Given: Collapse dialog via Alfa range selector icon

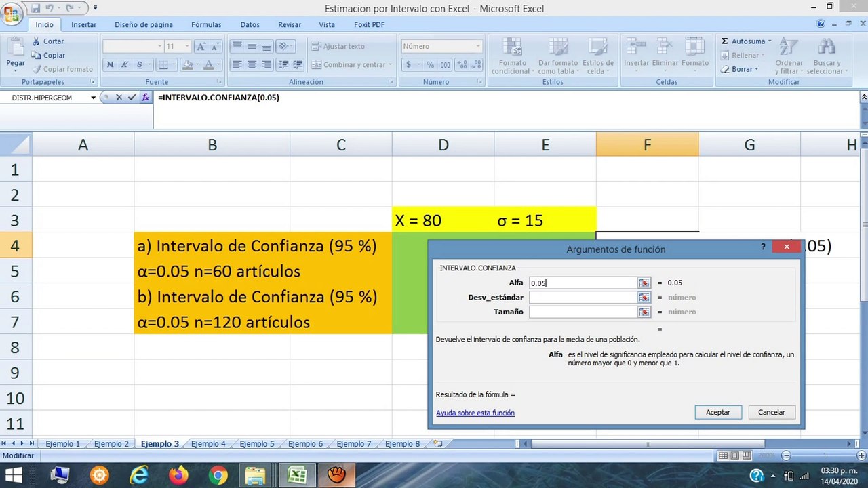Looking at the screenshot, I should pos(644,283).
